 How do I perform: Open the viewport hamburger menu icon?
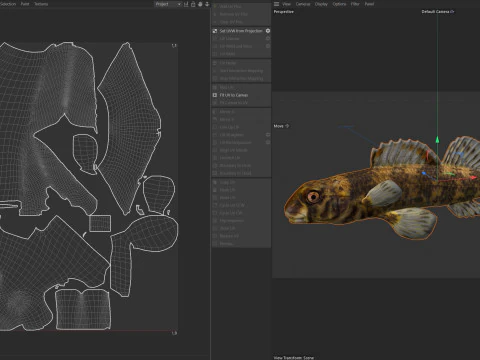pos(276,4)
